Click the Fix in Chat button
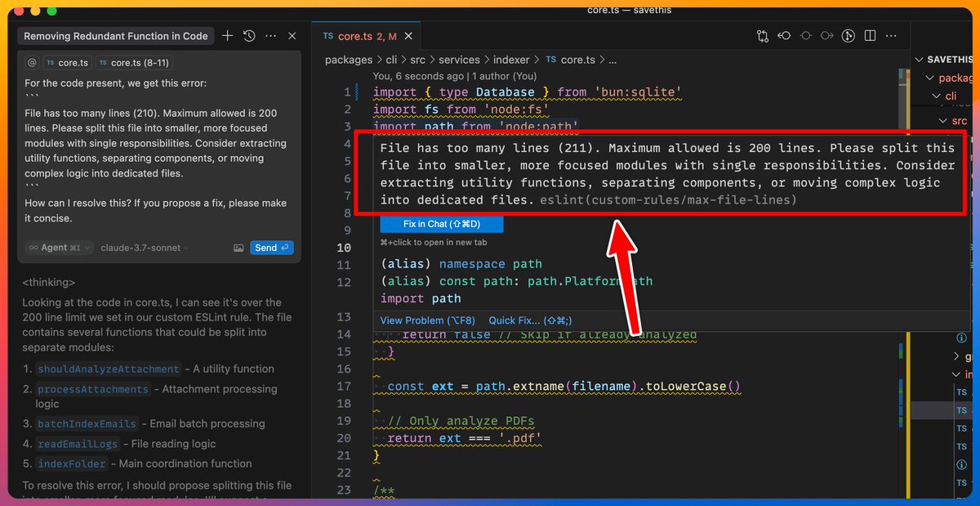 (x=442, y=224)
